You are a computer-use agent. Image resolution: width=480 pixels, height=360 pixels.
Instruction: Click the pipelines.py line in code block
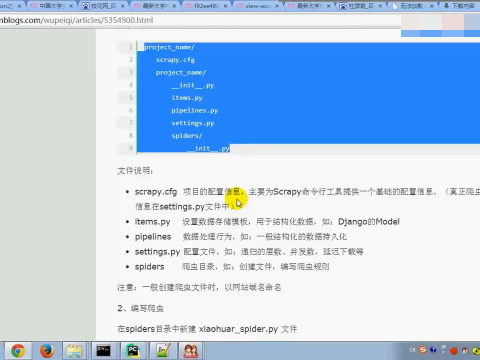(x=195, y=110)
